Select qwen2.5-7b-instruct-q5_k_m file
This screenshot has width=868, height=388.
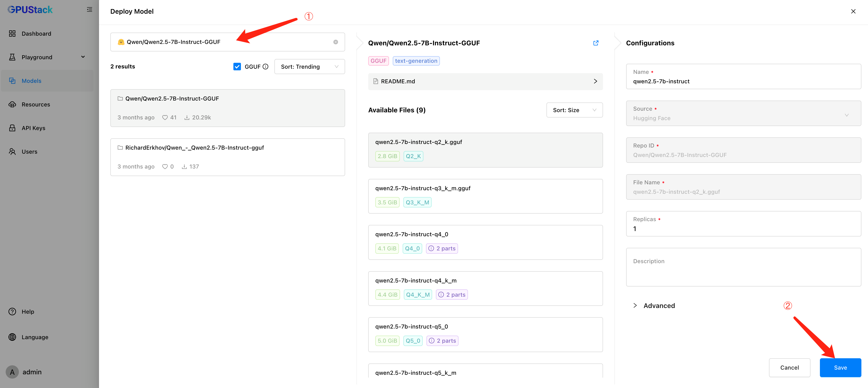pyautogui.click(x=485, y=371)
